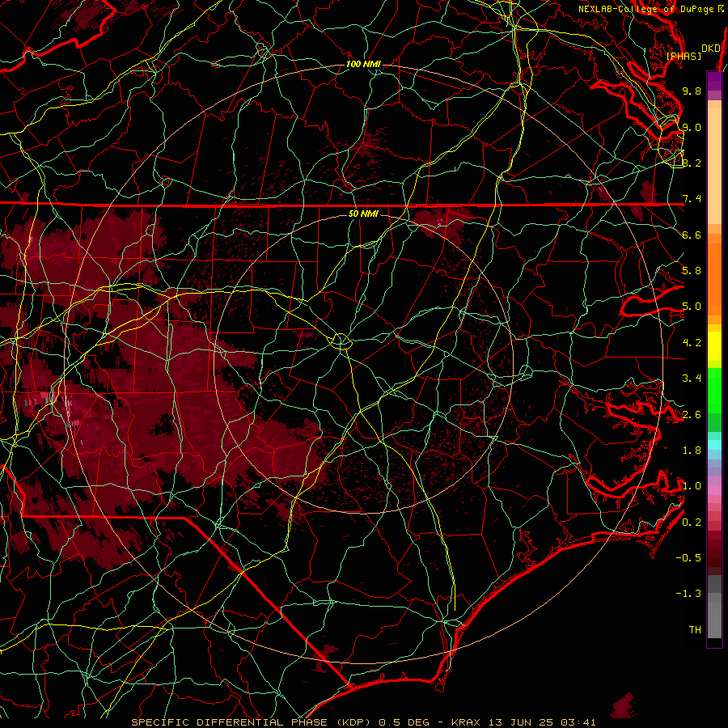The width and height of the screenshot is (728, 728).
Task: Click the TH threshold label
Action: click(695, 630)
